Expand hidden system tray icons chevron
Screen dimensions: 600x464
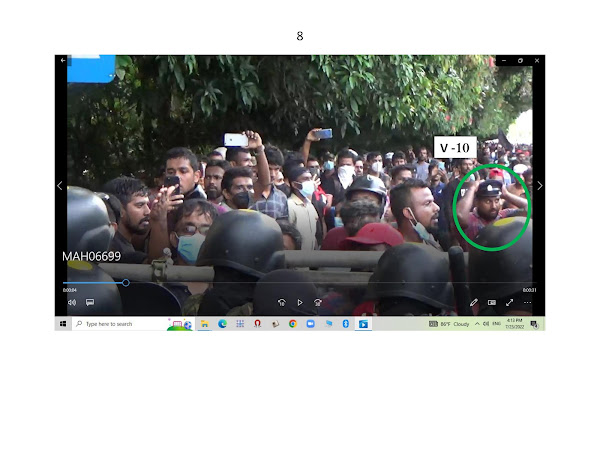(477, 324)
